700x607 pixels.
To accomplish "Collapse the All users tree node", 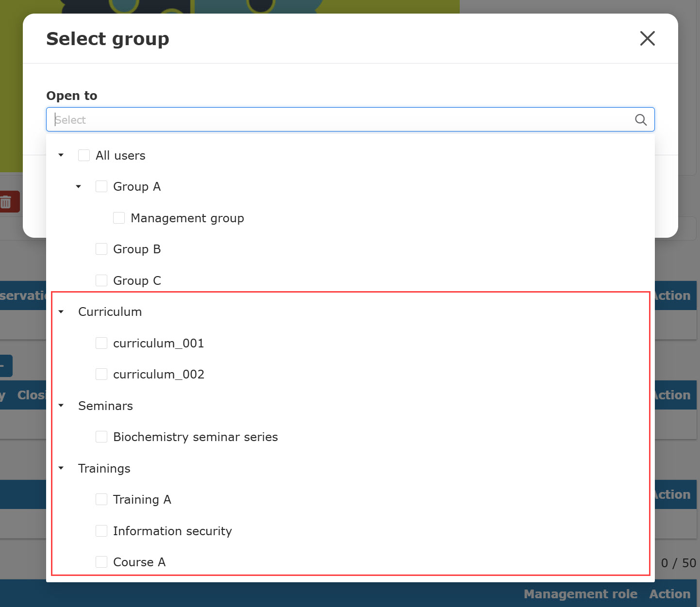I will (61, 155).
